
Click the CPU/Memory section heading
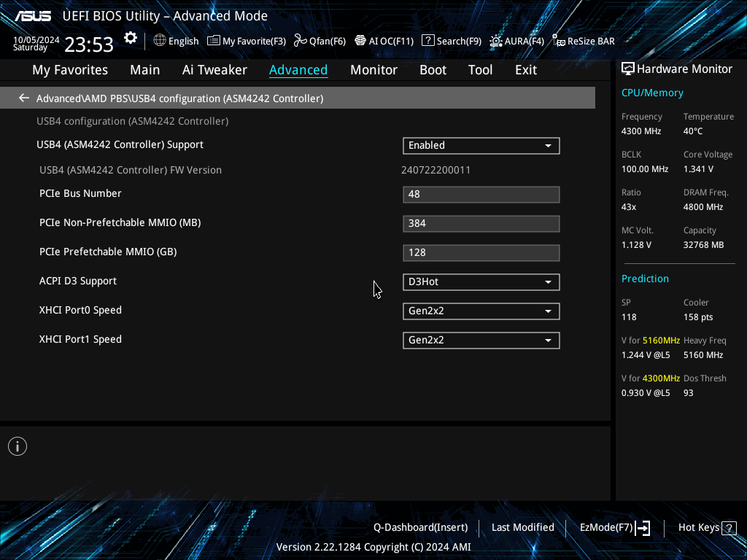pos(652,93)
